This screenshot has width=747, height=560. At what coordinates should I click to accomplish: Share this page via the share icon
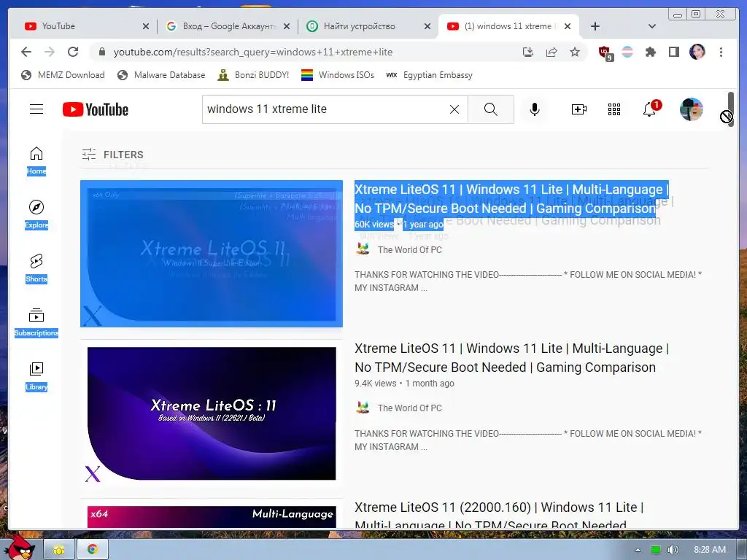[551, 52]
